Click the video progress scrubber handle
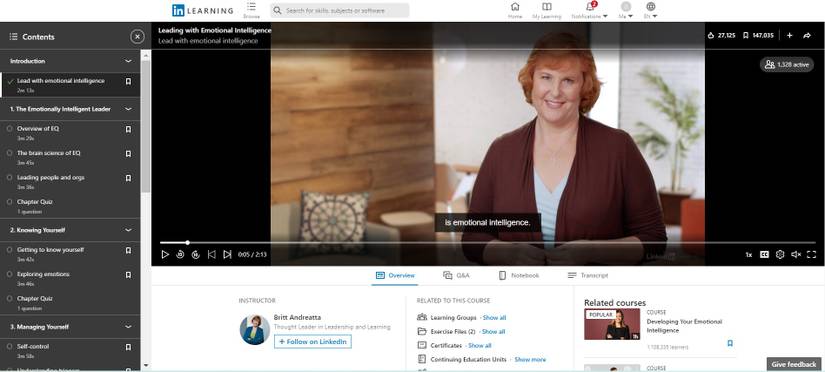The image size is (825, 372). click(x=187, y=243)
